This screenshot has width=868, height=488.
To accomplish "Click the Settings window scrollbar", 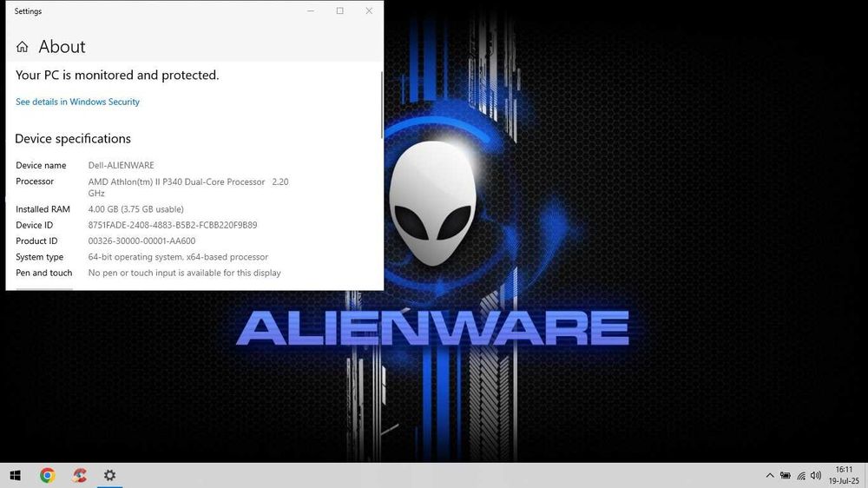I will pyautogui.click(x=381, y=105).
